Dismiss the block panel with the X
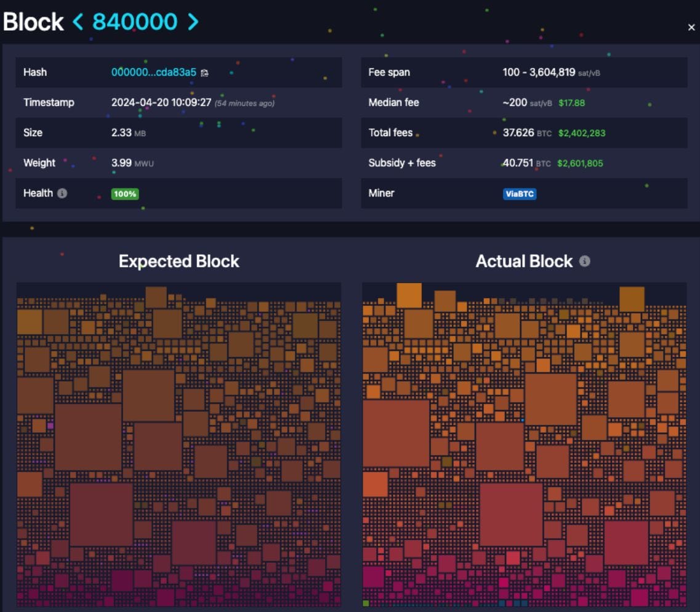The height and width of the screenshot is (612, 700). (691, 27)
